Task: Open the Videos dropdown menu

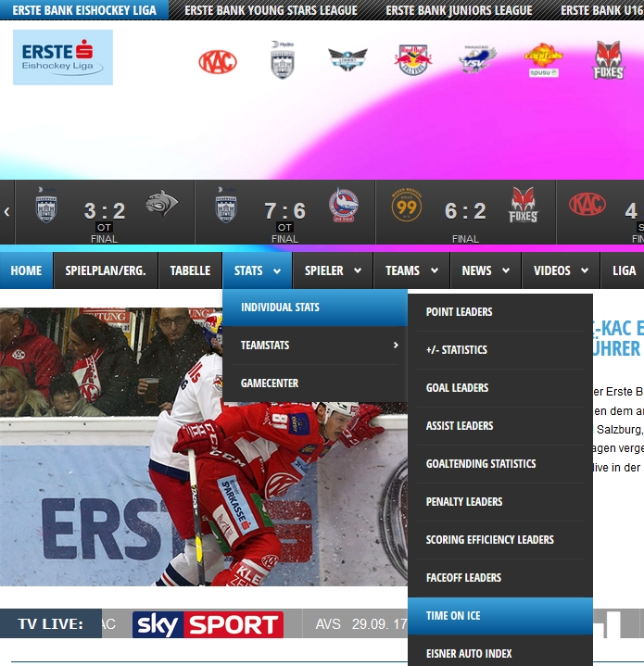Action: coord(561,270)
